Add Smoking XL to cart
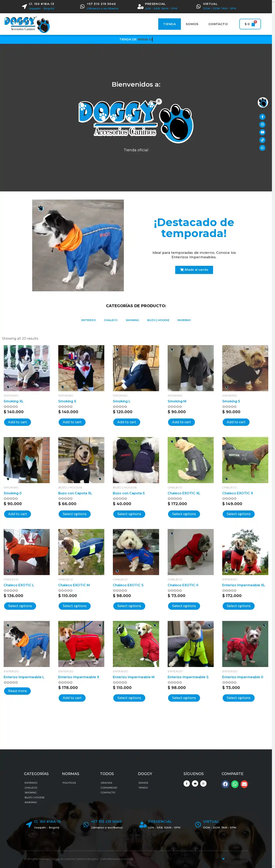This screenshot has height=868, width=275. pyautogui.click(x=18, y=422)
